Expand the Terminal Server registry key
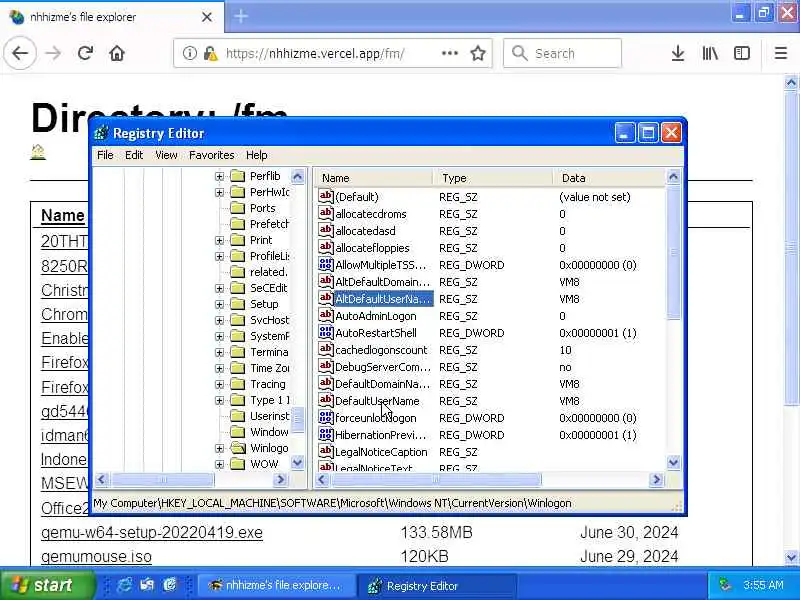800x600 pixels. (219, 352)
